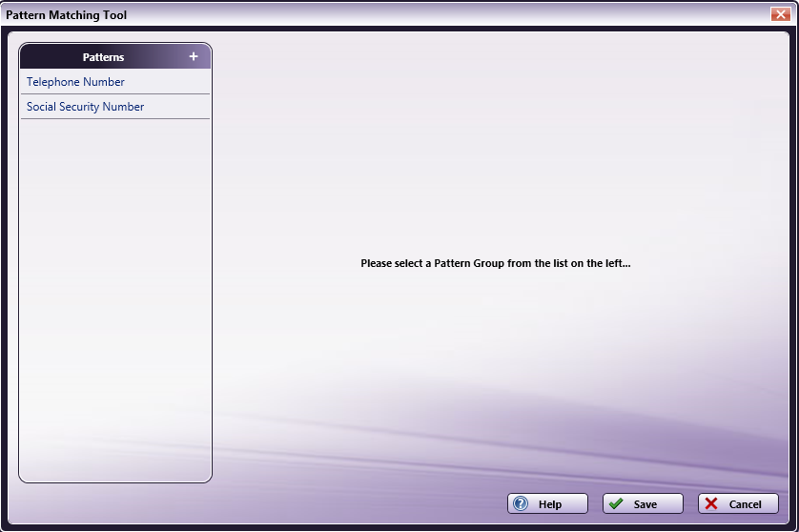The width and height of the screenshot is (799, 532).
Task: Cancel the Pattern Matching Tool dialog
Action: coord(738,504)
